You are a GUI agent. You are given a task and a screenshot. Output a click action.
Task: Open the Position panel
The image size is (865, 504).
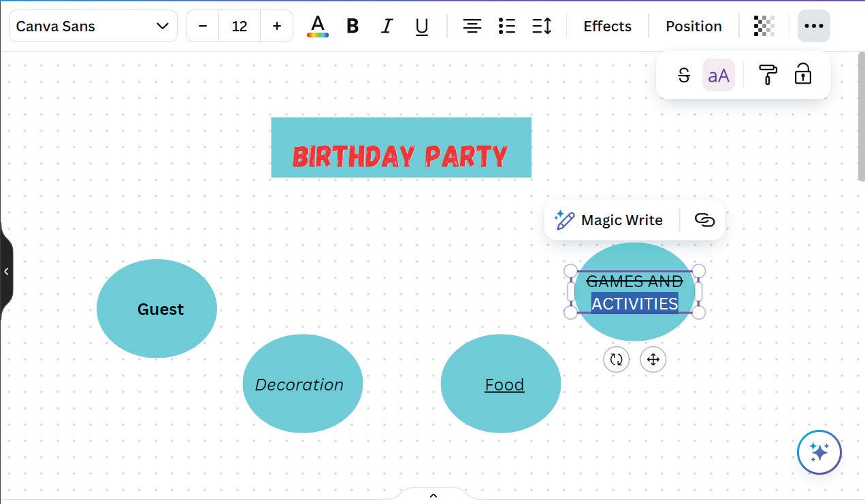(693, 26)
